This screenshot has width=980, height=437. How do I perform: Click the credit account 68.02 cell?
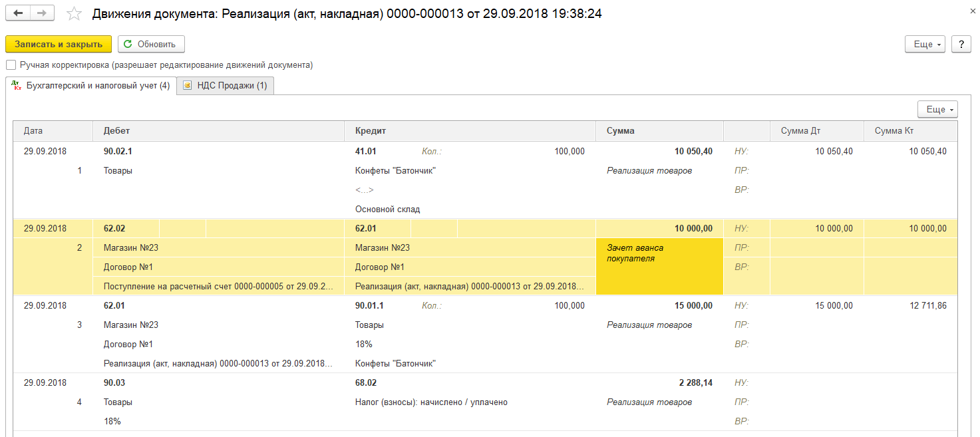367,383
